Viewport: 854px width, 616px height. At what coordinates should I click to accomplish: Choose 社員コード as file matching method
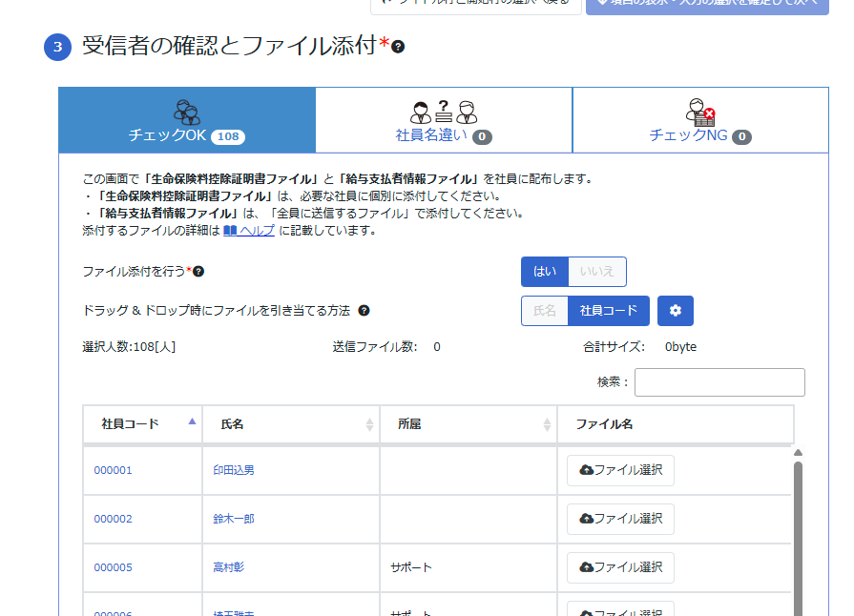click(x=609, y=311)
